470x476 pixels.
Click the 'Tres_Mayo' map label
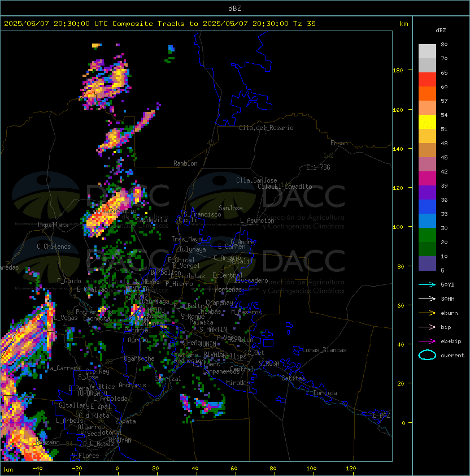pos(186,239)
